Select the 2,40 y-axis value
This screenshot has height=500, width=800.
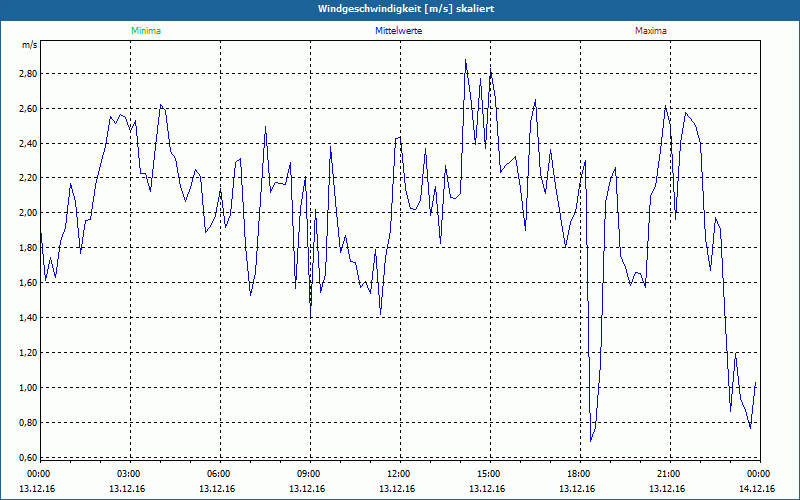point(29,143)
